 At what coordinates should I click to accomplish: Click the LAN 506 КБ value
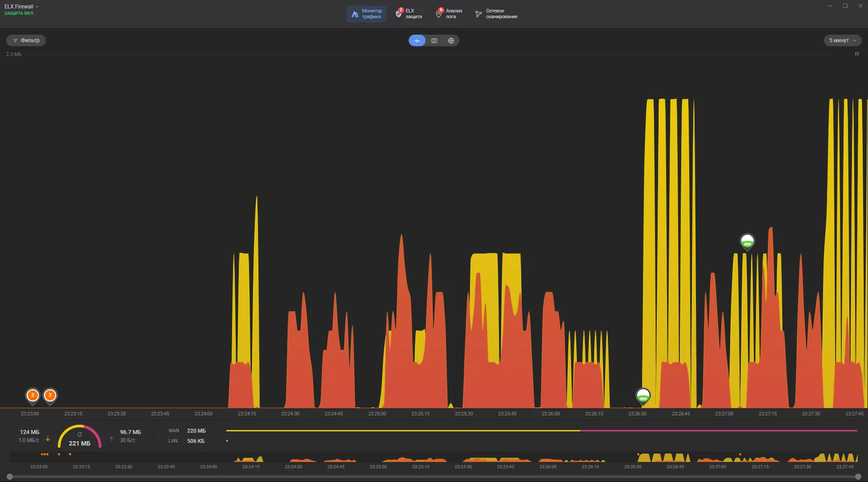(x=196, y=441)
